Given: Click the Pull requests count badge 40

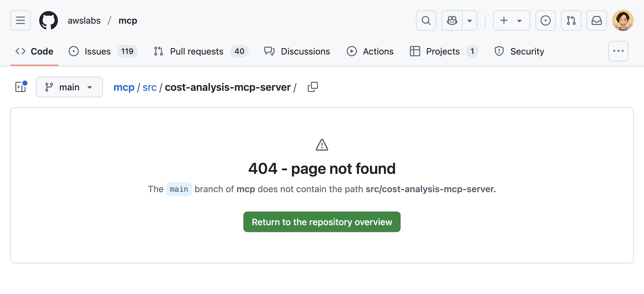Looking at the screenshot, I should (x=239, y=51).
